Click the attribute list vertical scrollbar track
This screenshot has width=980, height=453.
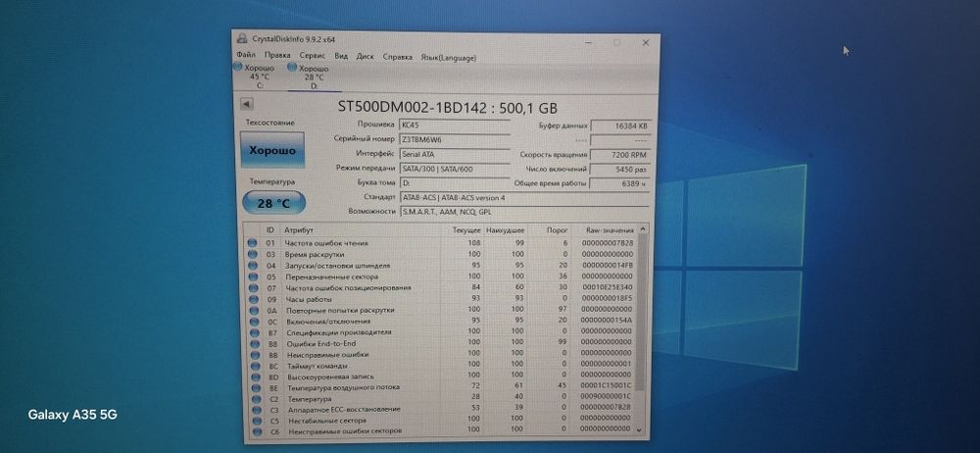[639, 329]
